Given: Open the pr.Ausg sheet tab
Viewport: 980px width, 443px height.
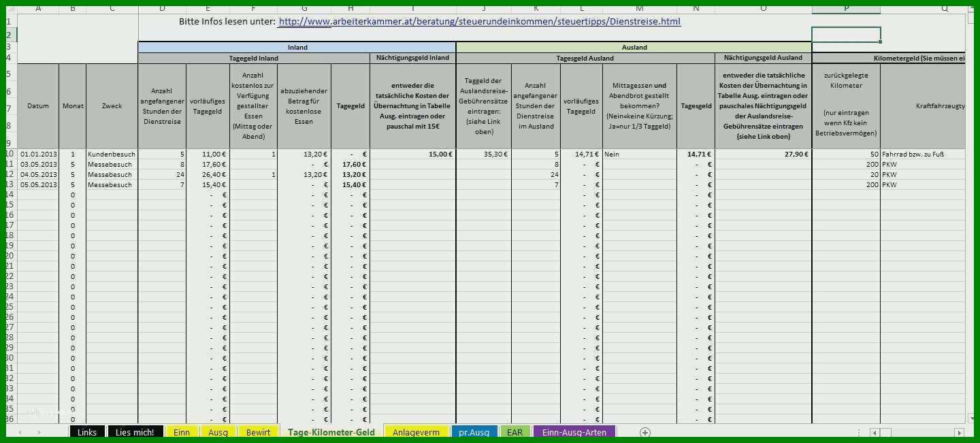Looking at the screenshot, I should coord(474,432).
